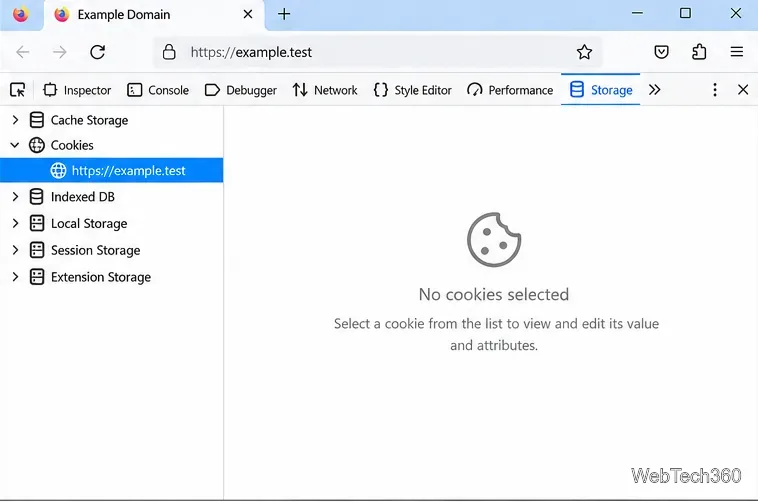
Task: Expand the Extension Storage tree node
Action: 15,277
